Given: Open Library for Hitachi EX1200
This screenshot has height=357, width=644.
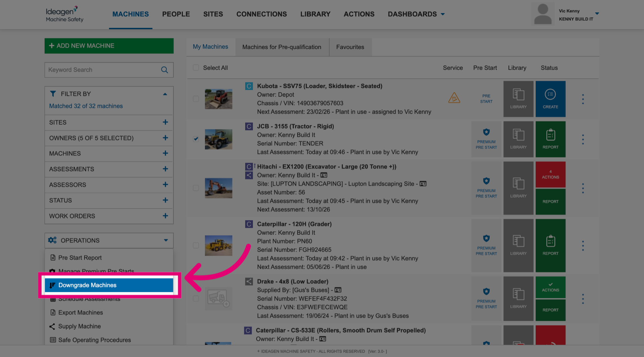Looking at the screenshot, I should (518, 188).
